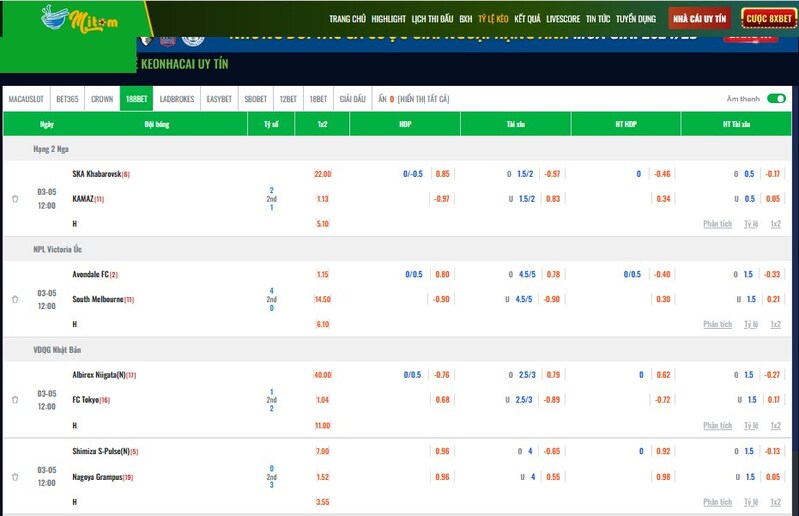Screen dimensions: 799x516
Task: Open BXH standings menu
Action: [x=466, y=19]
